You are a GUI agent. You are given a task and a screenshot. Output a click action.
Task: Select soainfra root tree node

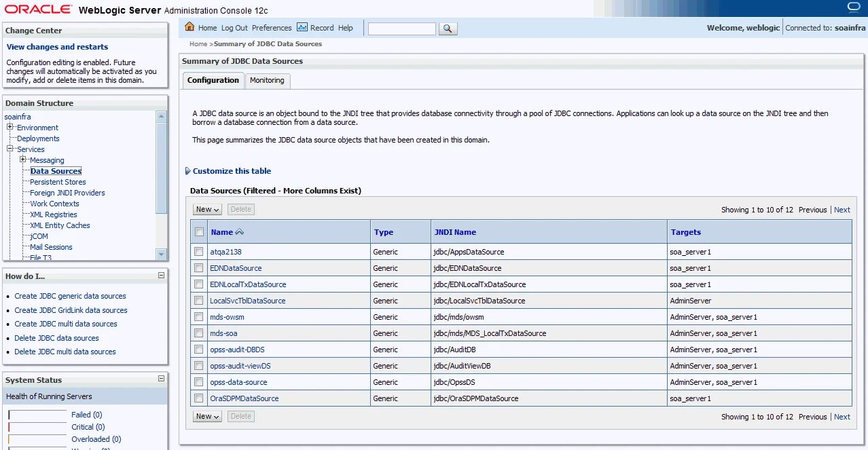(x=18, y=117)
